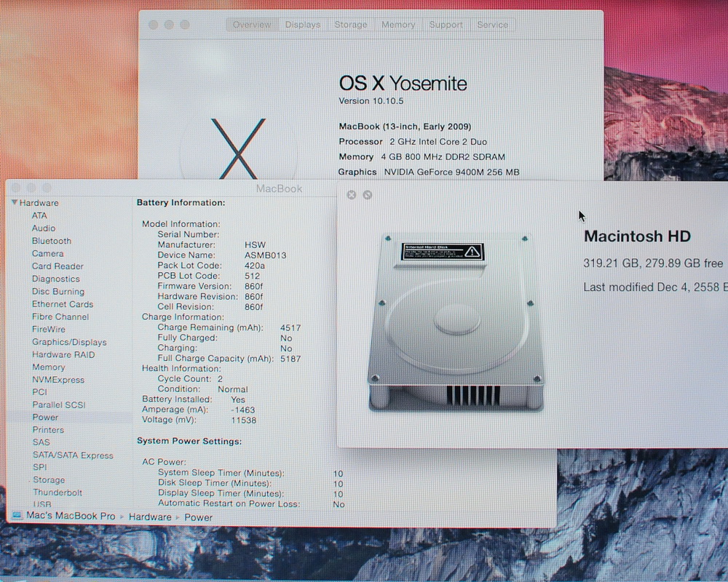Click Charge Remaining value 4517

click(290, 327)
